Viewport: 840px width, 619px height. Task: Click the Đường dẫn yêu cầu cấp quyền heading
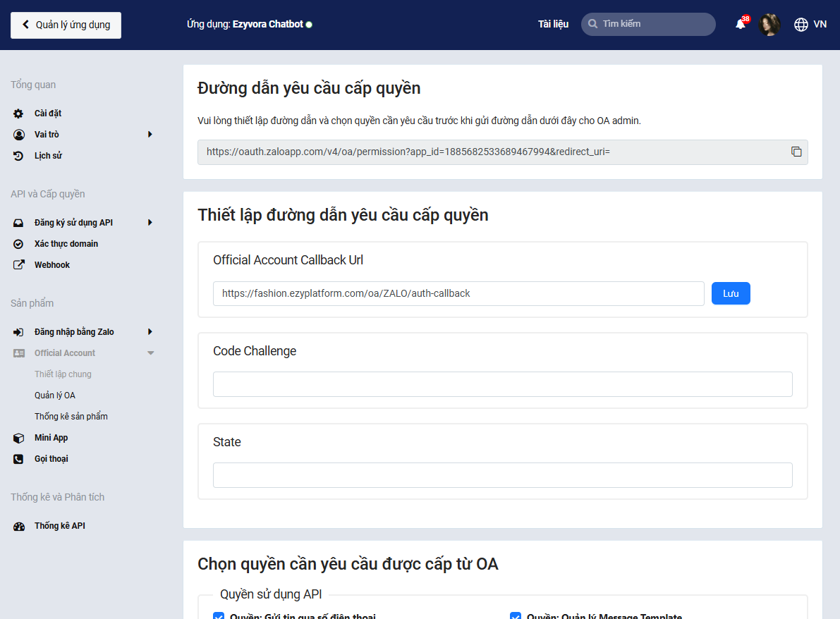(309, 88)
